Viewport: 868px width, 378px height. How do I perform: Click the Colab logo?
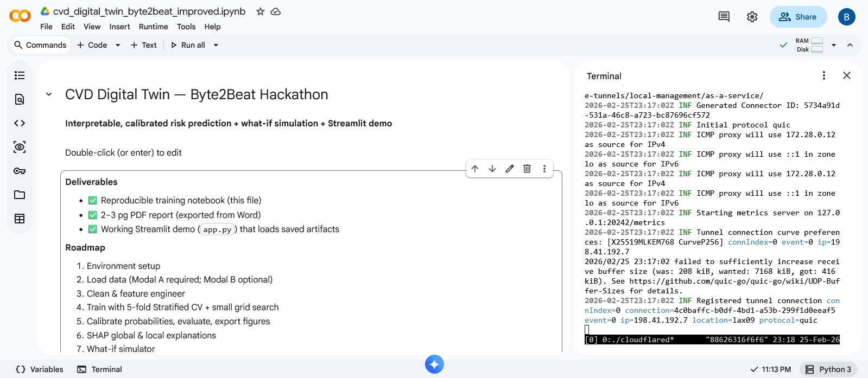20,16
